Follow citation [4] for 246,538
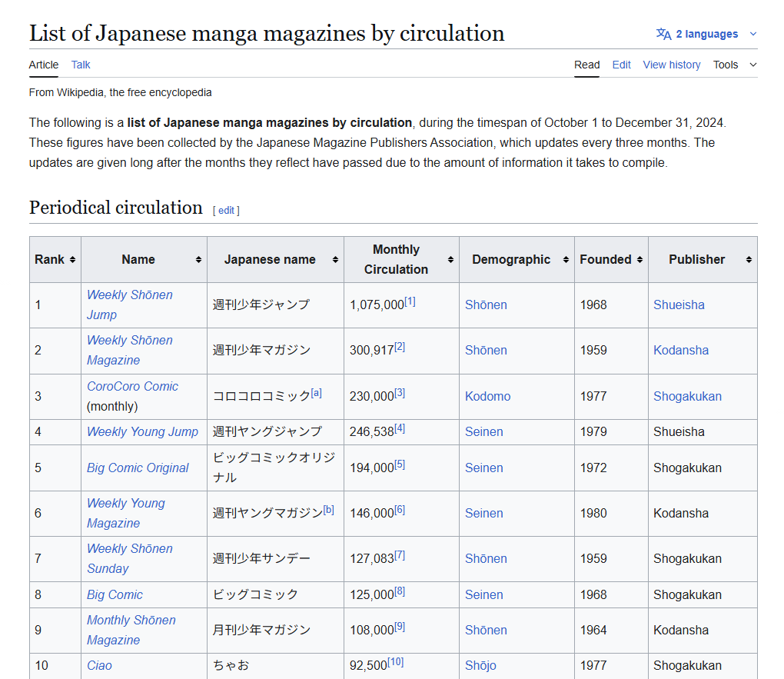Image resolution: width=784 pixels, height=679 pixels. pyautogui.click(x=400, y=429)
